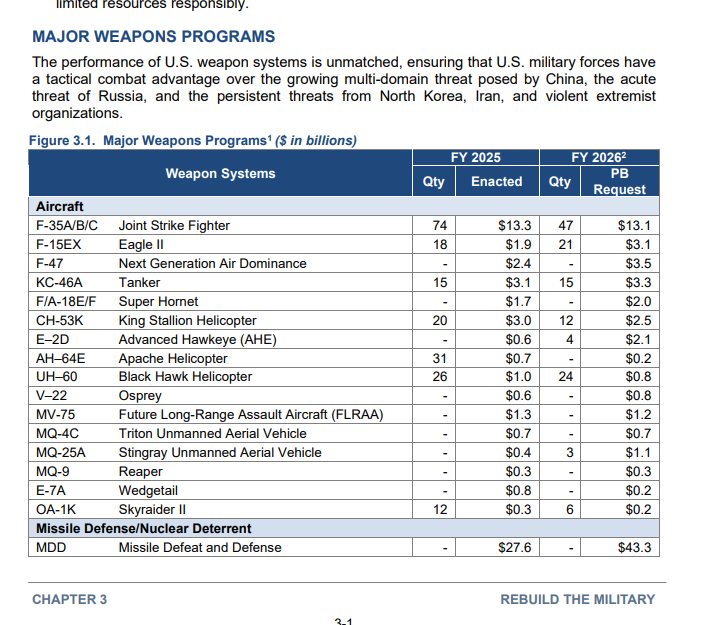The height and width of the screenshot is (625, 703).
Task: Click the Super Hornet name
Action: click(158, 301)
